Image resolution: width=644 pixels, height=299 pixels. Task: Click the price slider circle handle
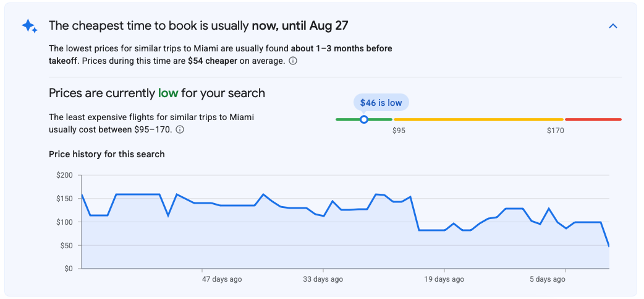pos(363,119)
